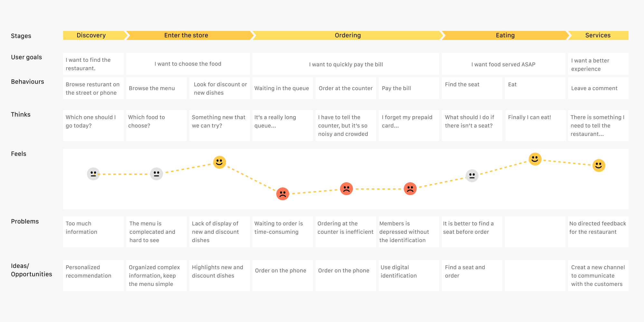Viewport: 644px width, 322px height.
Task: Click the red sad face under 'noisy and crowded'
Action: (346, 189)
